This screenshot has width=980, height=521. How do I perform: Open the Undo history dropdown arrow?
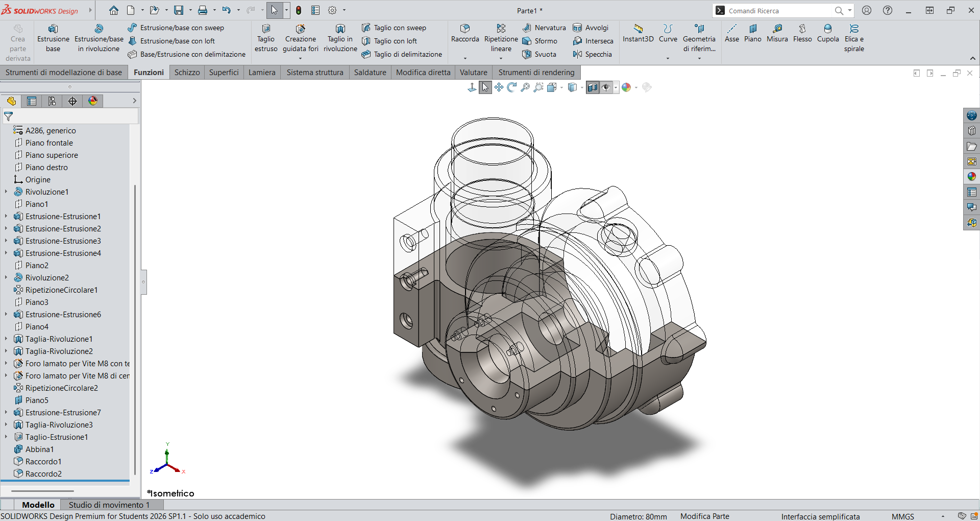pos(238,10)
